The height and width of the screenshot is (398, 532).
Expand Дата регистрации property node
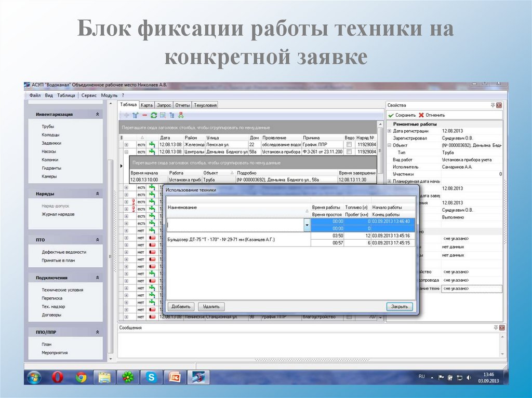pos(389,131)
